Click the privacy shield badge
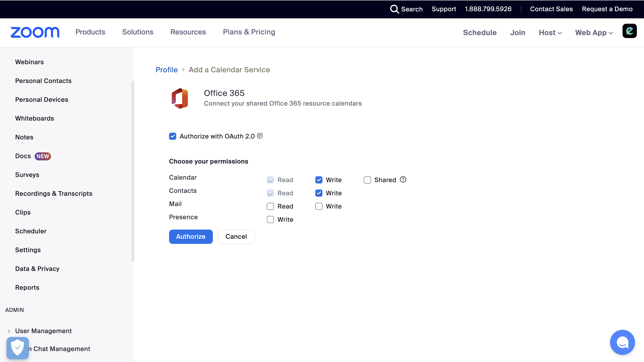Viewport: 644px width, 362px height. [17, 348]
